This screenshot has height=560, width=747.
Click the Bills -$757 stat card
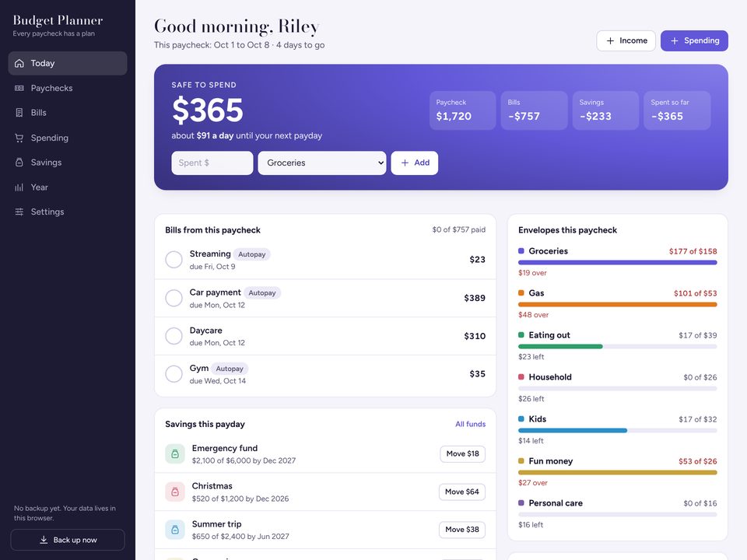[534, 110]
